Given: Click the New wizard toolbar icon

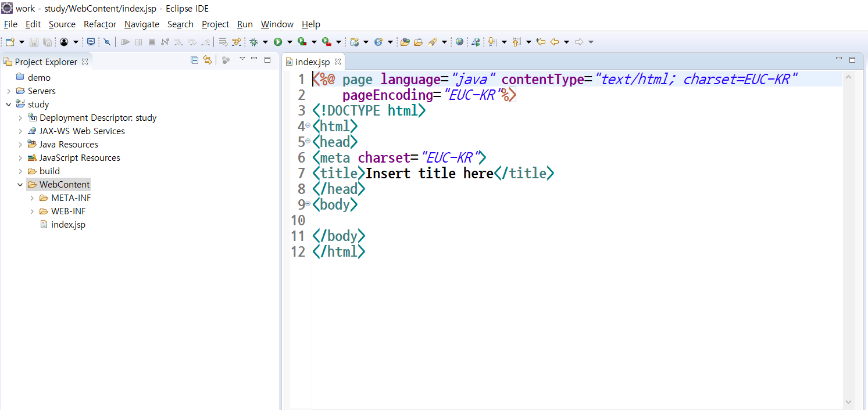Looking at the screenshot, I should [10, 42].
